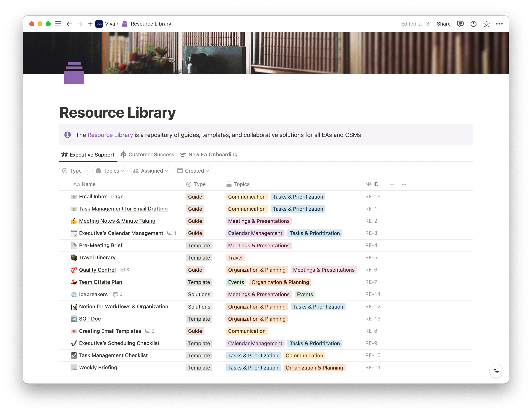View page history with the clock icon

[473, 24]
